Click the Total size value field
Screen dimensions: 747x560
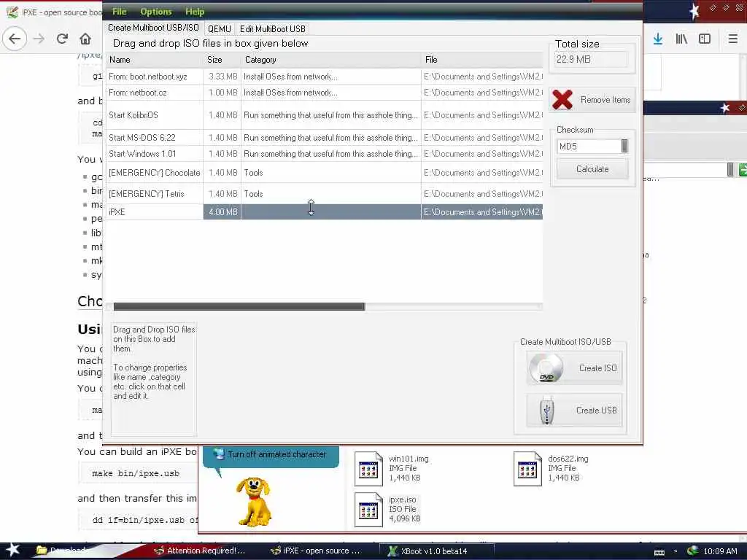click(591, 60)
